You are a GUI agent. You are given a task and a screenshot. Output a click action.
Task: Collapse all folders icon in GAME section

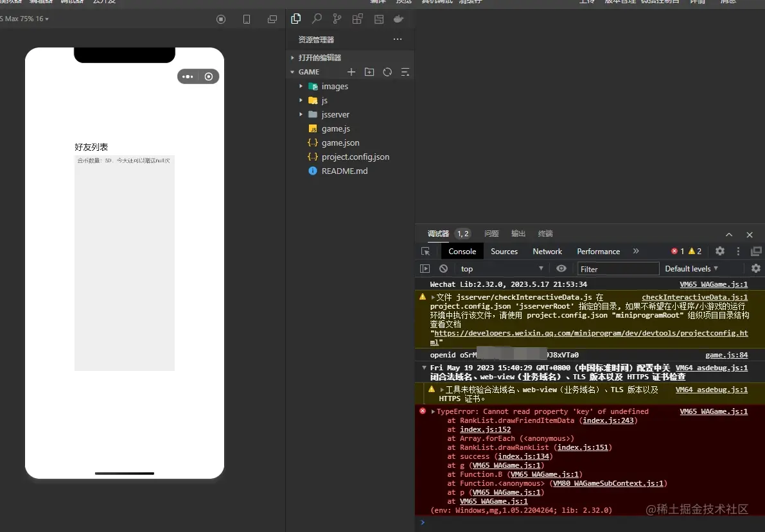(405, 72)
